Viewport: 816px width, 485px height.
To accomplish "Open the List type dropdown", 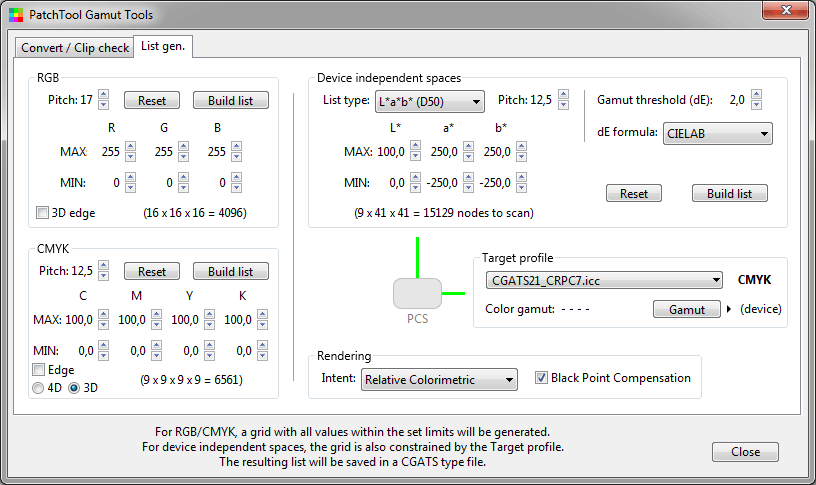I will tap(429, 101).
